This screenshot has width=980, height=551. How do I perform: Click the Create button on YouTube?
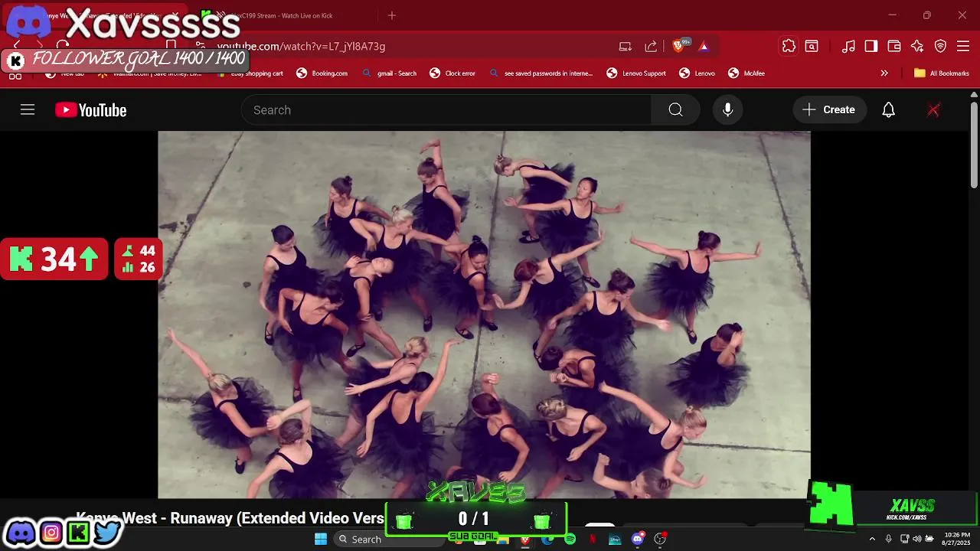pyautogui.click(x=829, y=110)
